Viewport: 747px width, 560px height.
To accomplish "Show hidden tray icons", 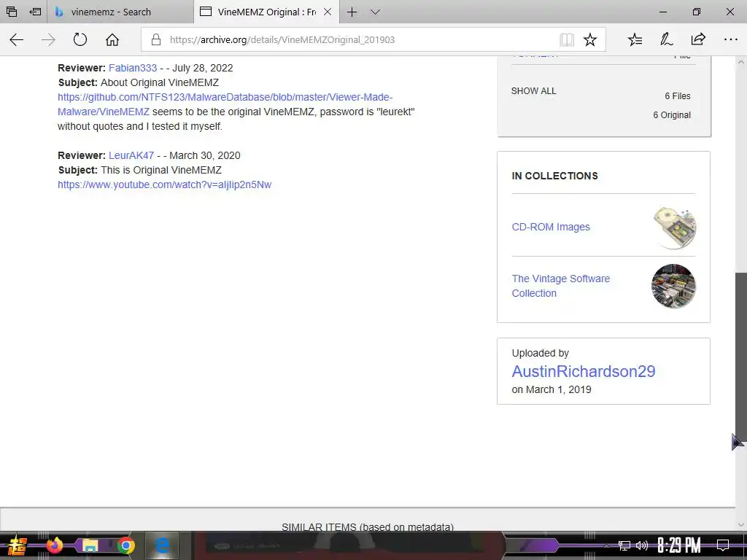I will tap(606, 545).
